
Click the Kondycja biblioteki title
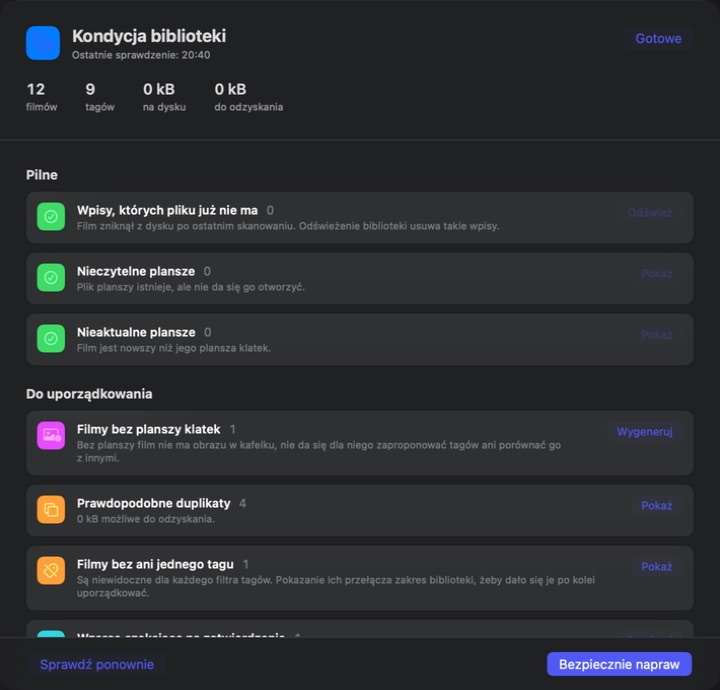coord(149,36)
